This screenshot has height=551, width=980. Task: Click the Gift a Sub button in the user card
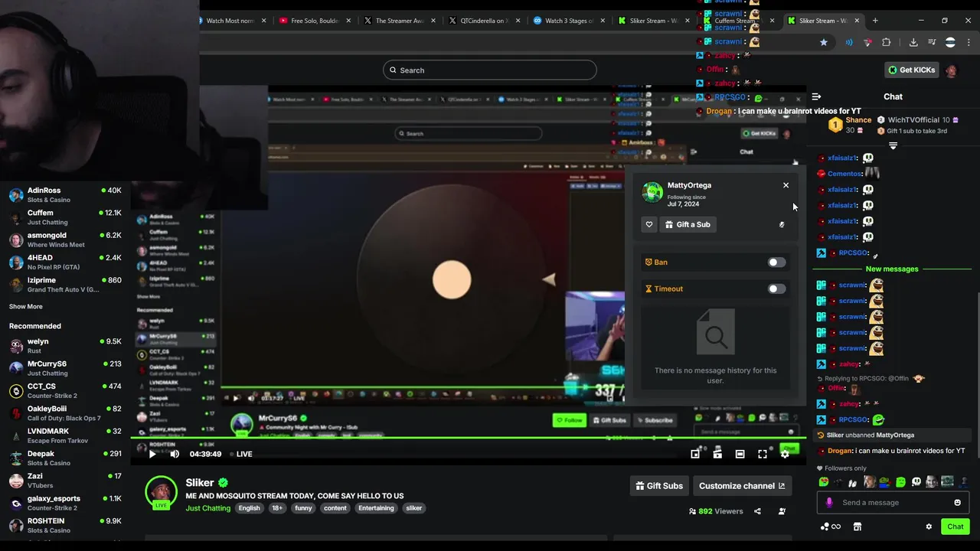[x=688, y=224]
